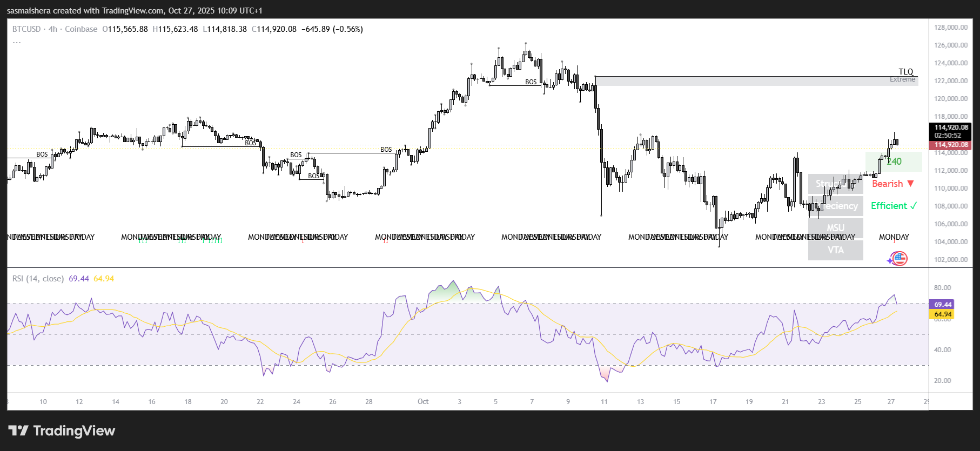
Task: Click date 3 on the time axis
Action: (460, 402)
